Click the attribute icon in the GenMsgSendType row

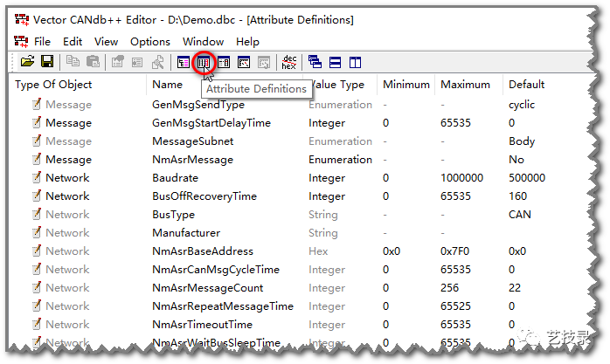tap(37, 104)
